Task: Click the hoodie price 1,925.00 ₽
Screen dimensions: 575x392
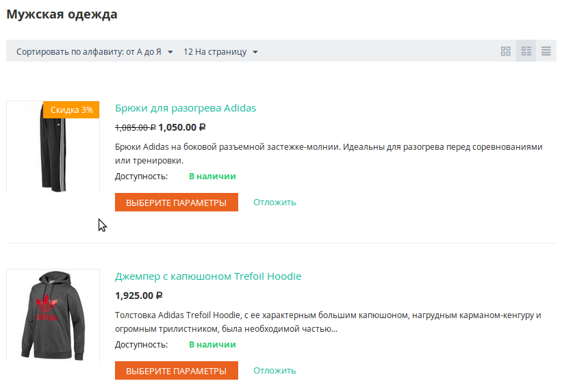Action: (139, 296)
